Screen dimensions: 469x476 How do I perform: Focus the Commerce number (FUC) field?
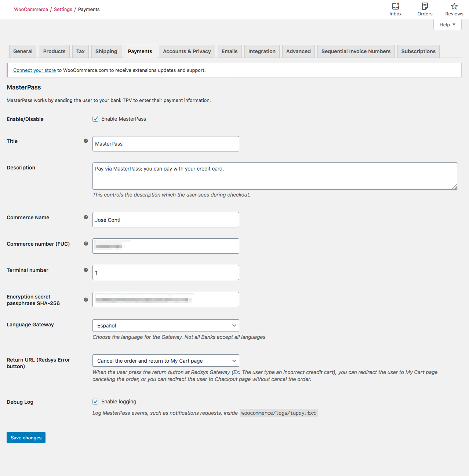(166, 246)
